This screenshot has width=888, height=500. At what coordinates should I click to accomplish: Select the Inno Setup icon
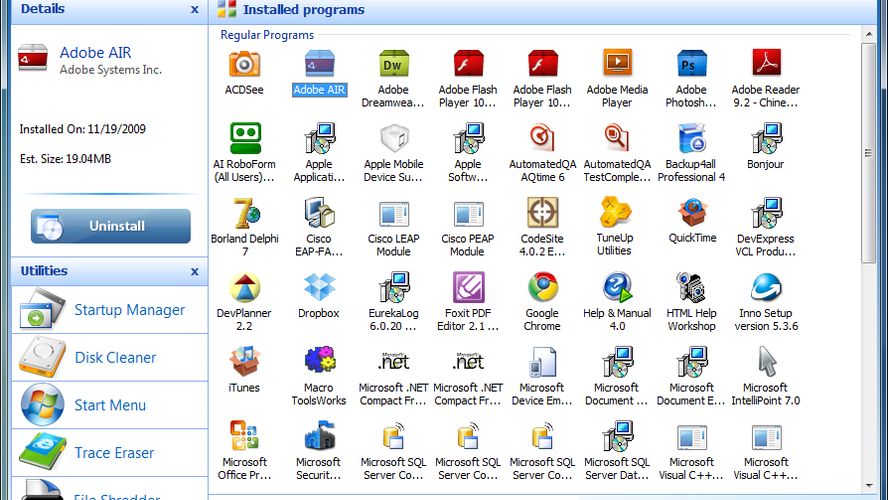coord(766,287)
